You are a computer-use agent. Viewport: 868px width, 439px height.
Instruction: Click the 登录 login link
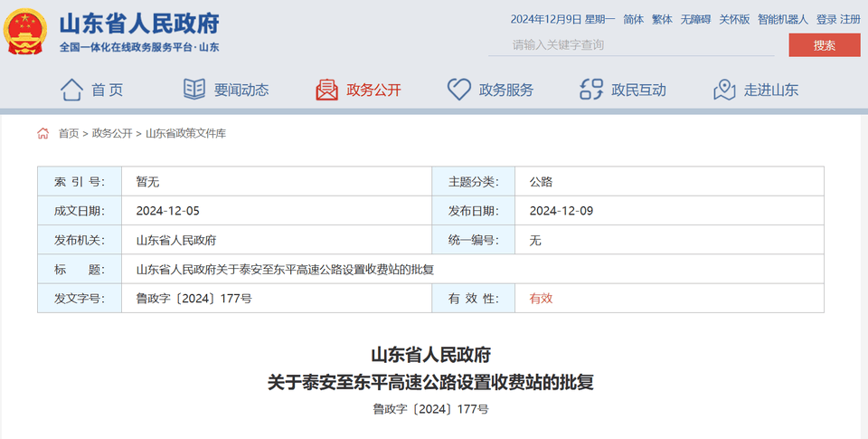[x=826, y=19]
